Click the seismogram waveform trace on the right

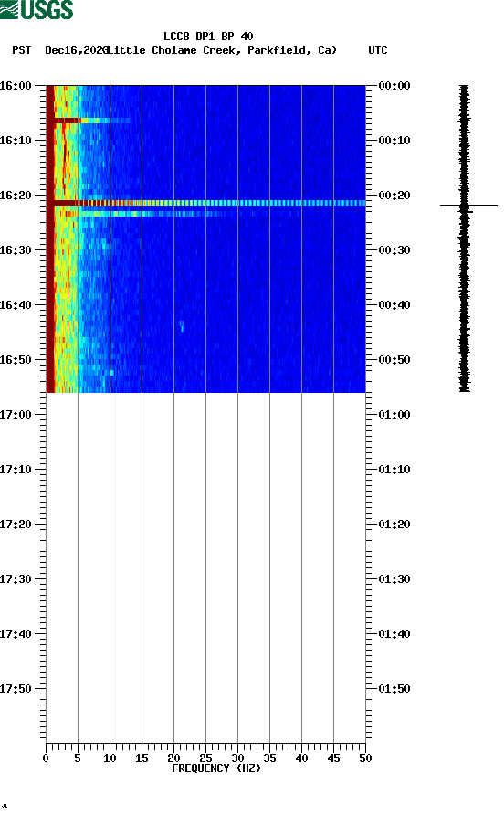click(x=465, y=238)
